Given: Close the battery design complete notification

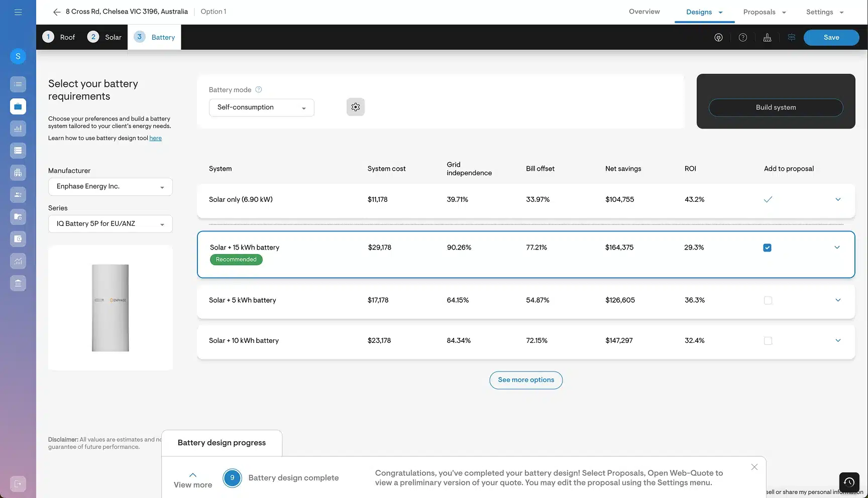Looking at the screenshot, I should tap(754, 467).
